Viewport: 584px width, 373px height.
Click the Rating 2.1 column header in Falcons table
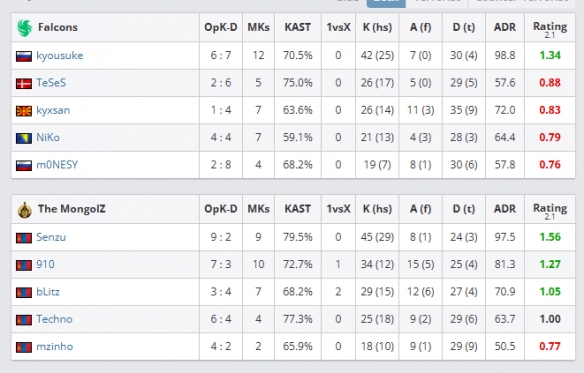pos(550,29)
